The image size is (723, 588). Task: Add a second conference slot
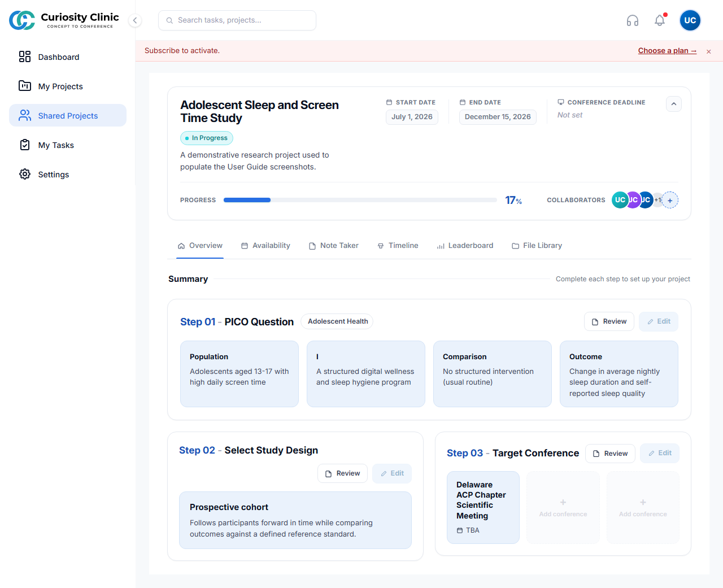(x=563, y=507)
